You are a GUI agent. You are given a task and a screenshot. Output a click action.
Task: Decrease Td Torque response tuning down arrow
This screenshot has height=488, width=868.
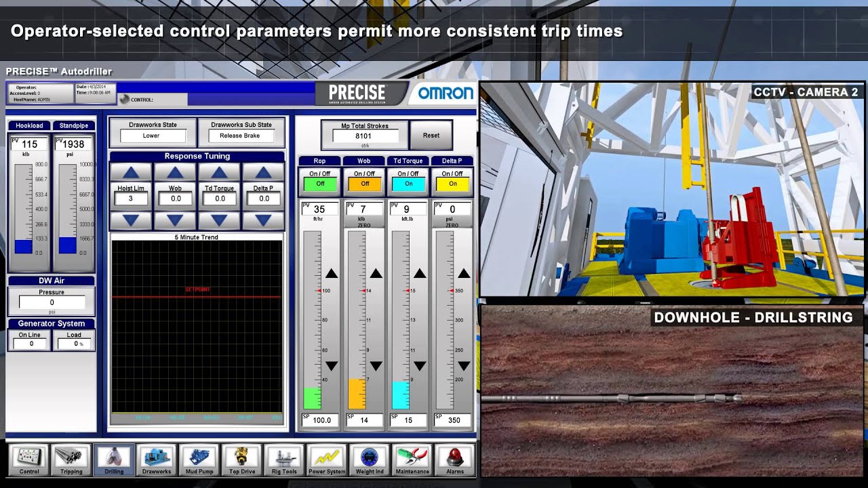[x=219, y=220]
